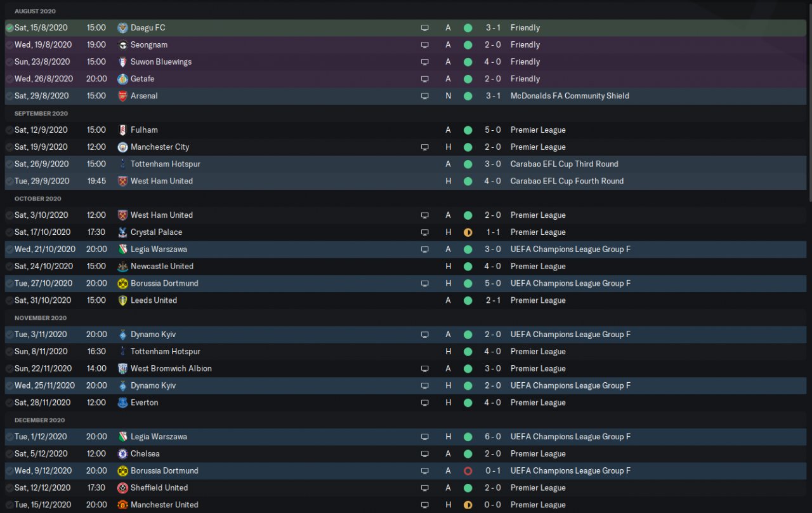Open McDonalds FA Community Shield competition
Image resolution: width=812 pixels, height=513 pixels.
[569, 96]
